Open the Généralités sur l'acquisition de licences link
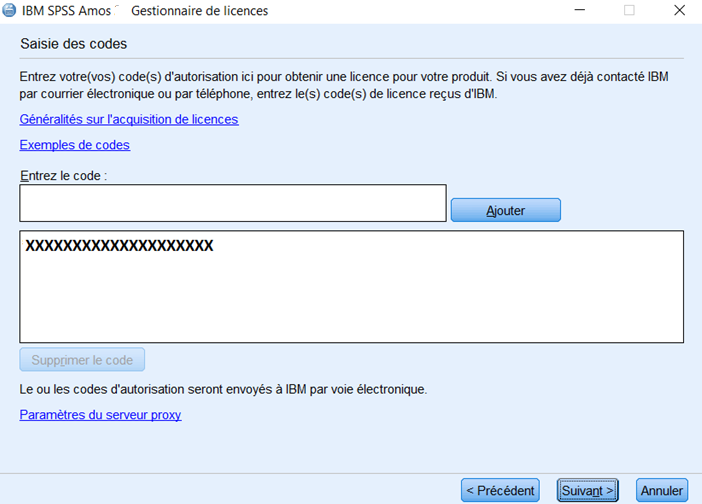This screenshot has width=702, height=504. [x=129, y=120]
